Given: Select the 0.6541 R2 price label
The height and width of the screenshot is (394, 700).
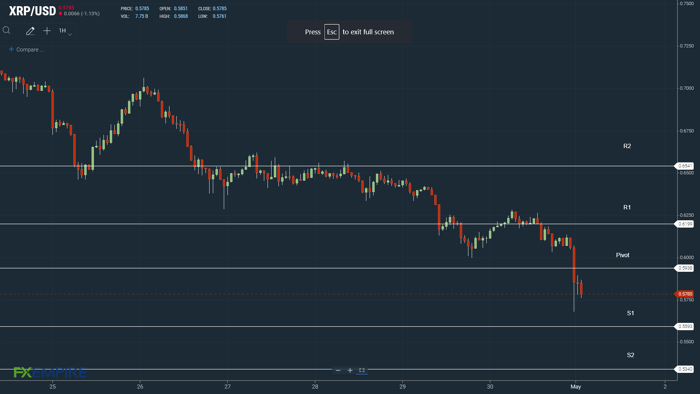Looking at the screenshot, I should click(x=684, y=166).
